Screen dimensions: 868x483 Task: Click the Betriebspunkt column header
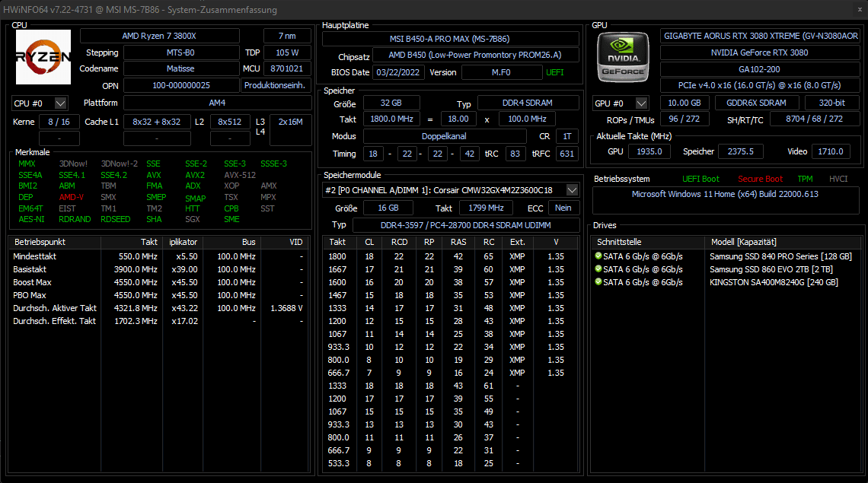(x=55, y=242)
